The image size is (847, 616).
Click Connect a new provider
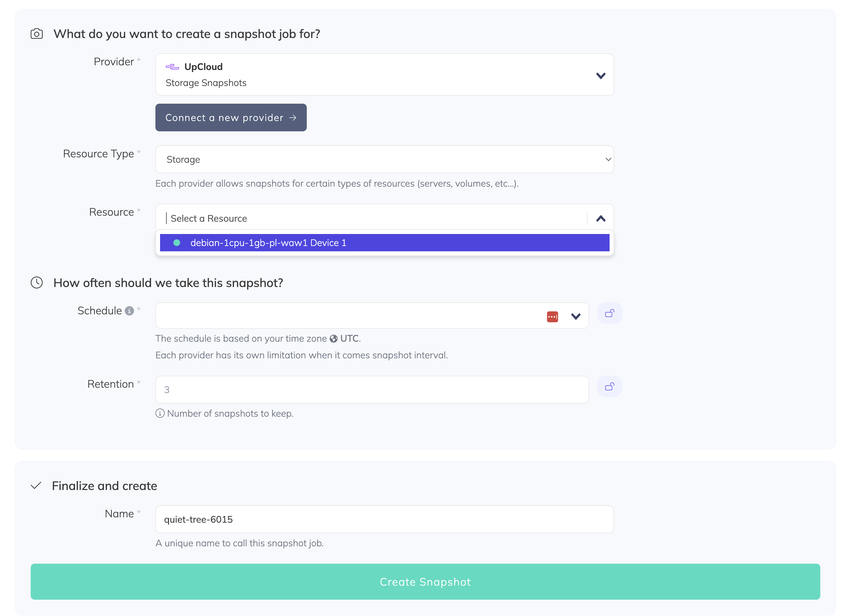[231, 118]
